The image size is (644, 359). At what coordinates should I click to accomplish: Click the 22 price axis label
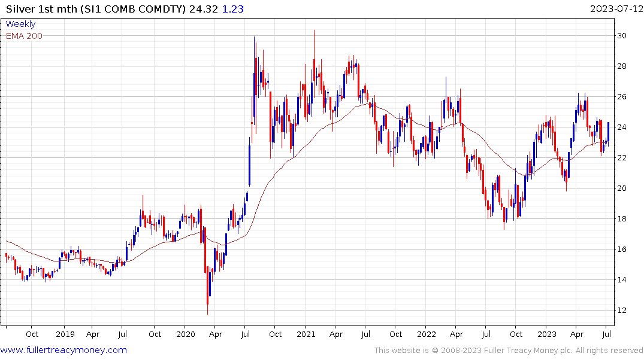(x=622, y=158)
